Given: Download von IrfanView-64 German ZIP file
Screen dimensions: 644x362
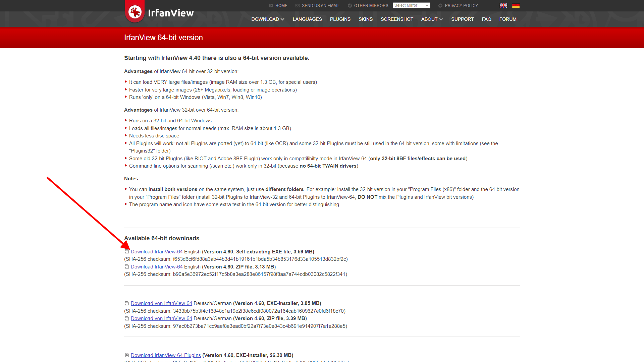Looking at the screenshot, I should [161, 318].
